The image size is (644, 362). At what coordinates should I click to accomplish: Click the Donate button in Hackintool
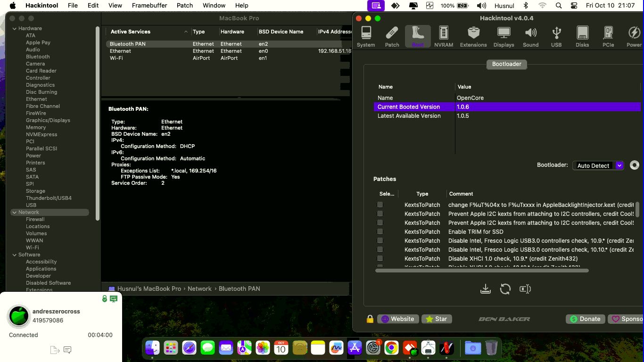tap(585, 319)
